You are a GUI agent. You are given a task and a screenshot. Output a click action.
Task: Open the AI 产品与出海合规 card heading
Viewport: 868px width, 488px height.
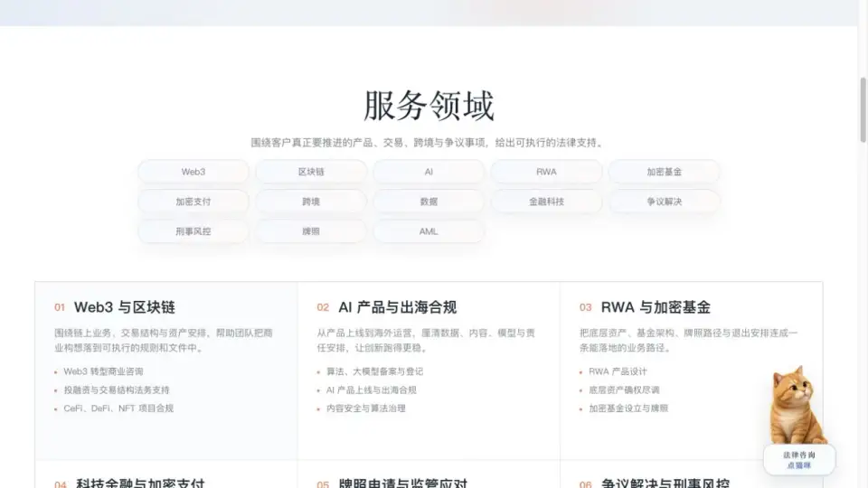(398, 307)
